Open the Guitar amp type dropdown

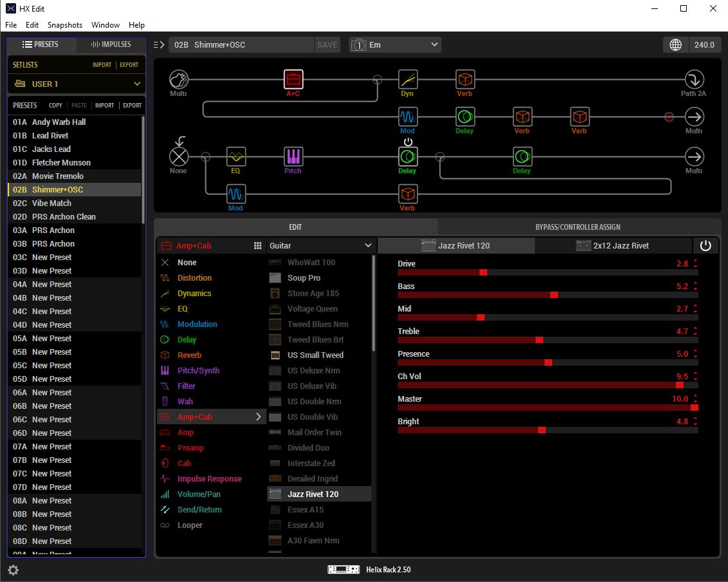(x=321, y=246)
